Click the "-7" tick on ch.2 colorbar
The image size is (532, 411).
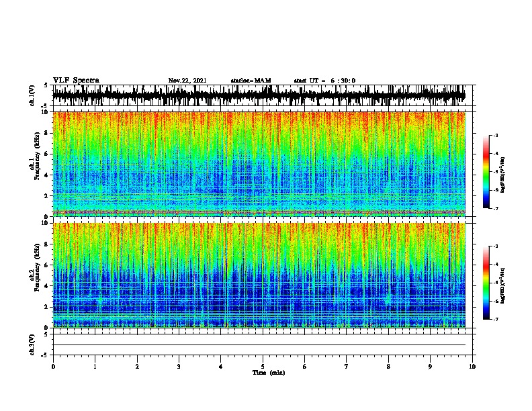495,319
